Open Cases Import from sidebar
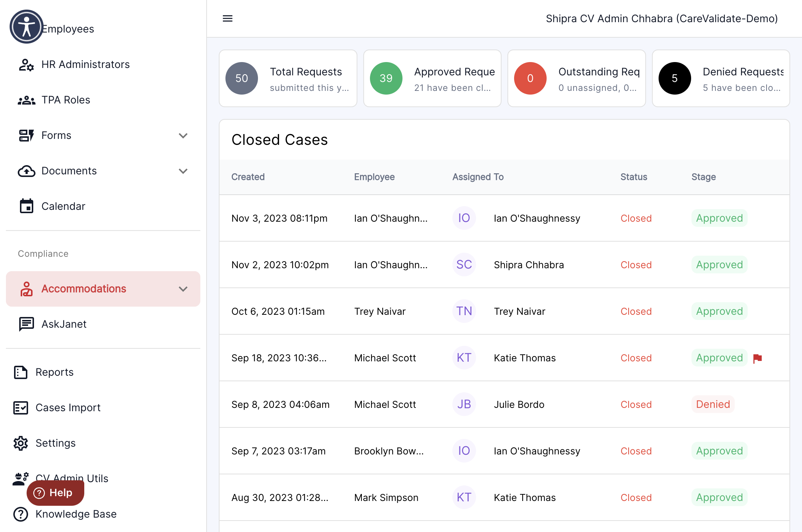Screen dimensions: 802x532 (x=103, y=408)
